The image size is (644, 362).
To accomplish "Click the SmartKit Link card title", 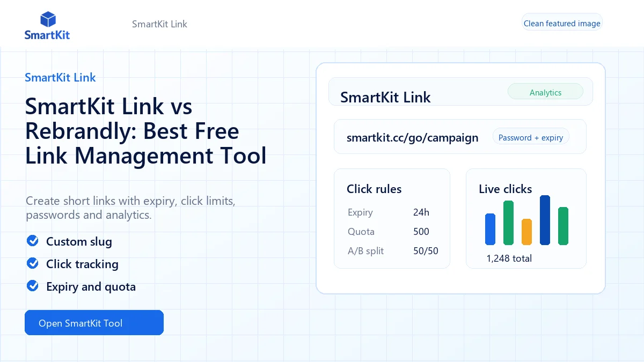I will point(385,97).
